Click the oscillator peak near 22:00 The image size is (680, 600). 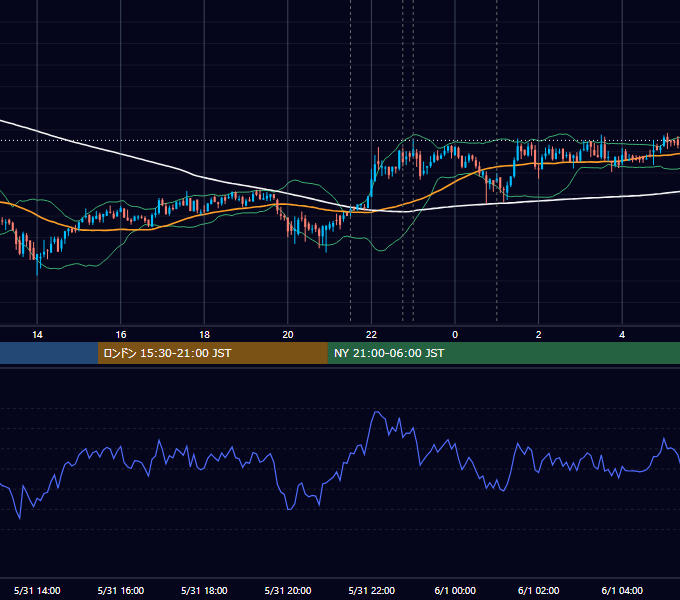(377, 412)
